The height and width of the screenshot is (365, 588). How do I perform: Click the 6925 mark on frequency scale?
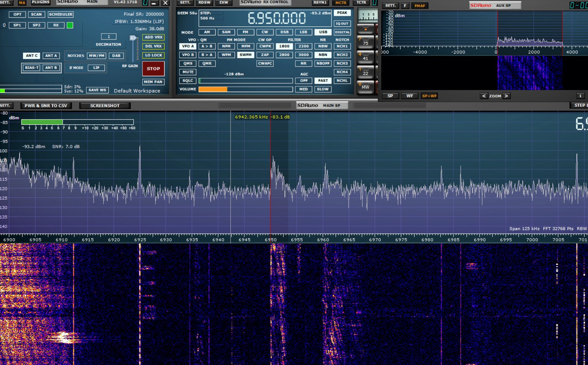(x=140, y=240)
